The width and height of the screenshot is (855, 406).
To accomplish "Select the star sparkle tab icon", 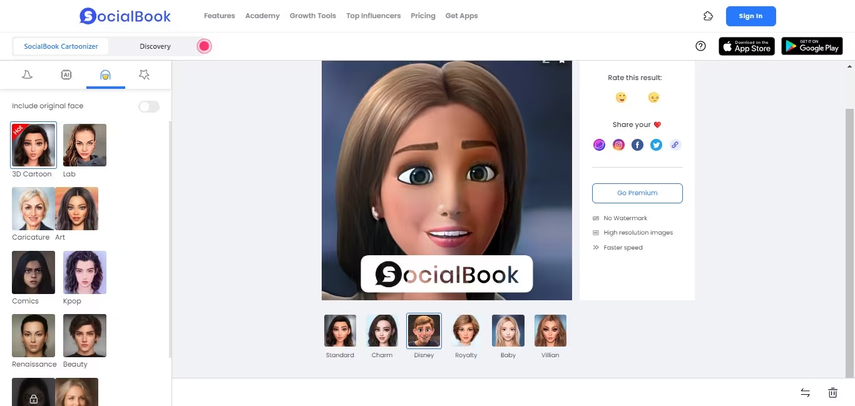I will [x=144, y=75].
